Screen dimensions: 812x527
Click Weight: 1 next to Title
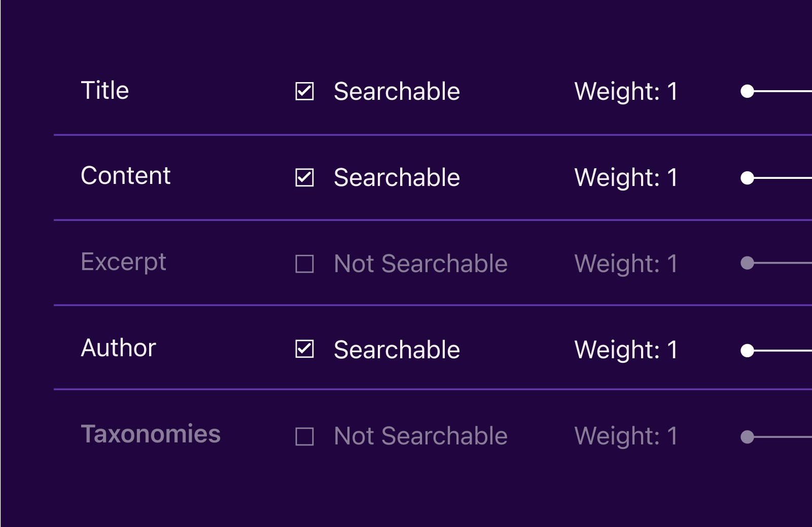[626, 92]
